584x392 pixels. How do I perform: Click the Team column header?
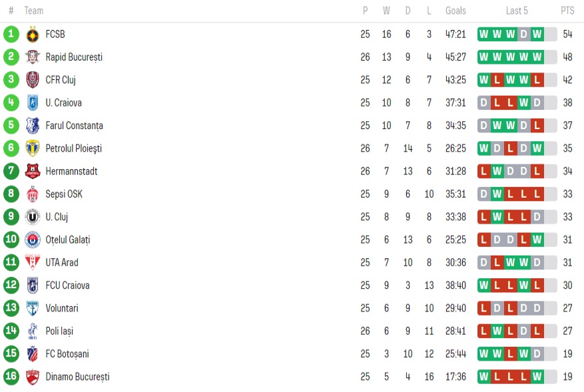34,11
